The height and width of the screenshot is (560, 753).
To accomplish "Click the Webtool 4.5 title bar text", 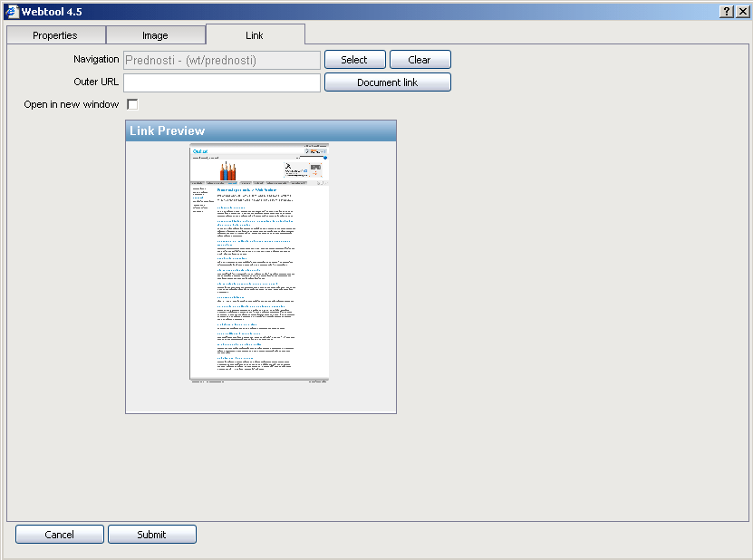I will [x=52, y=11].
